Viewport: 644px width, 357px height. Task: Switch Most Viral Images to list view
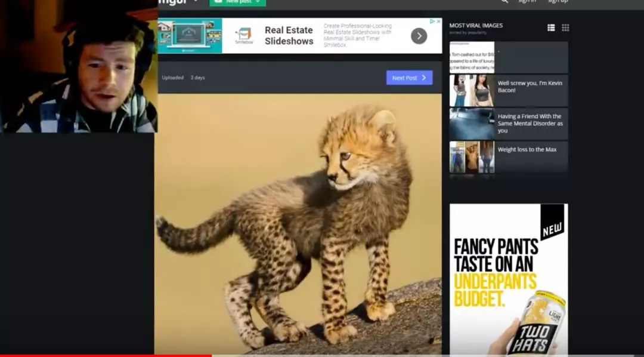551,27
